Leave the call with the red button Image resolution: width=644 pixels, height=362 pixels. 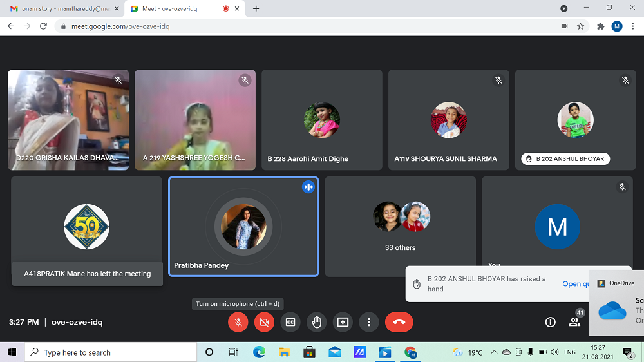[399, 322]
